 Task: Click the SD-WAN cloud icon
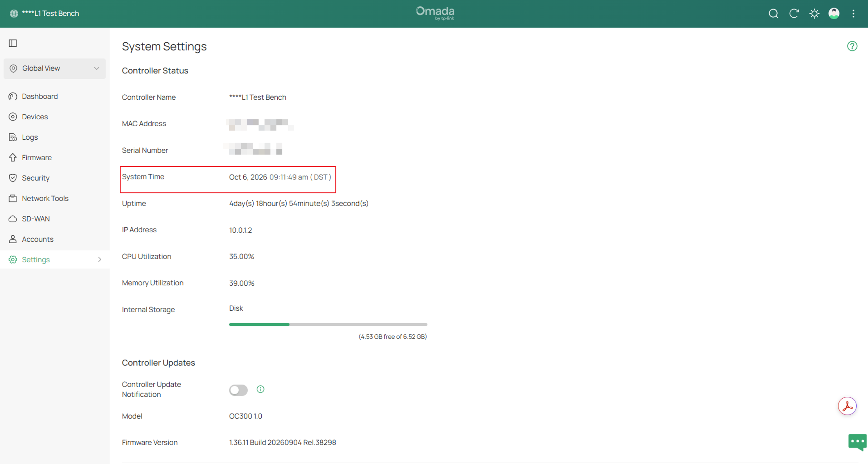(x=13, y=219)
